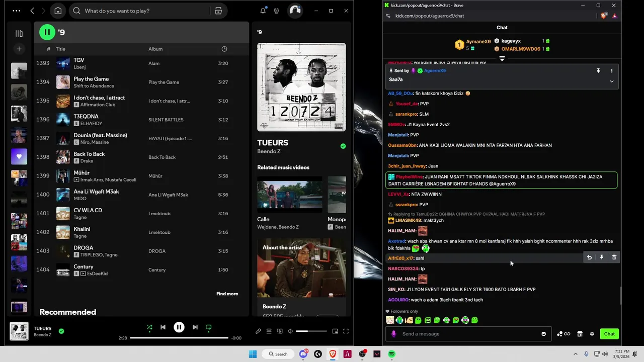The image size is (644, 362).
Task: Open the shop icon in Kick chat
Action: coord(580,334)
